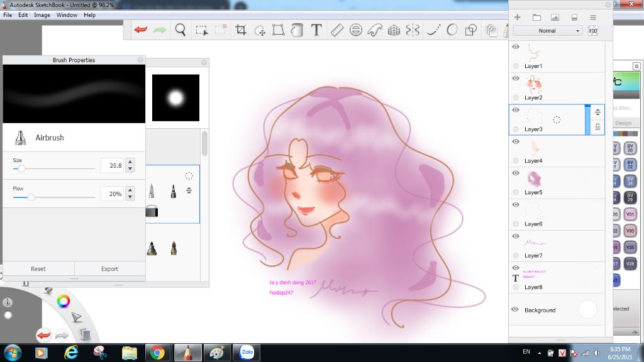The height and width of the screenshot is (362, 644).
Task: Toggle visibility of Layer4
Action: pos(516,141)
